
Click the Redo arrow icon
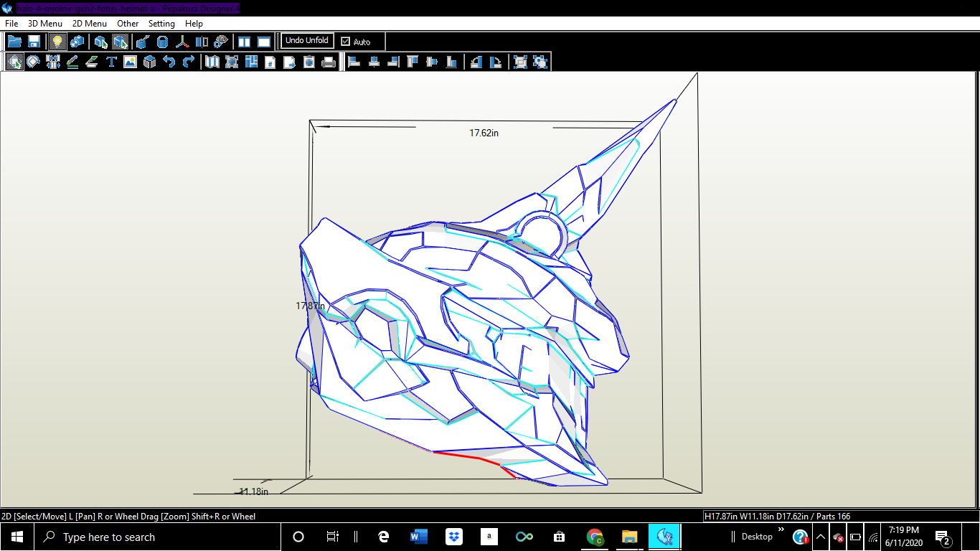189,62
